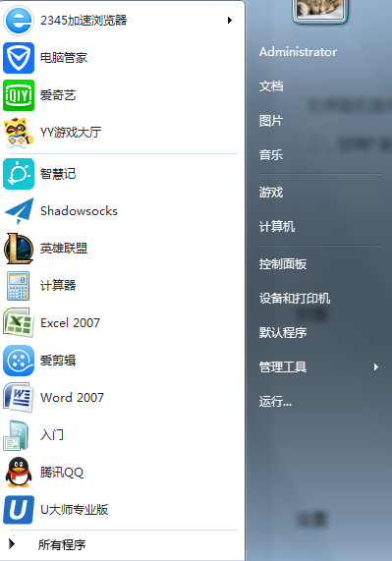Click the 所有程序 label
392x561 pixels.
click(x=62, y=544)
